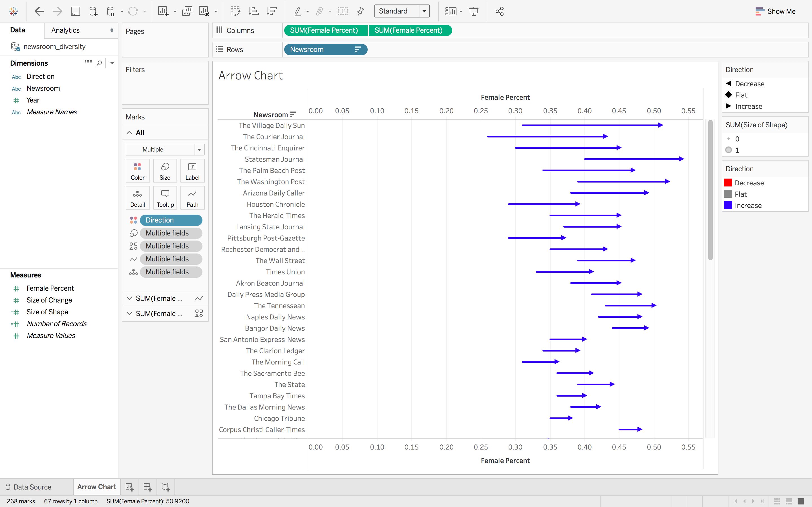The width and height of the screenshot is (812, 507).
Task: Collapse the All section in Marks
Action: [129, 132]
